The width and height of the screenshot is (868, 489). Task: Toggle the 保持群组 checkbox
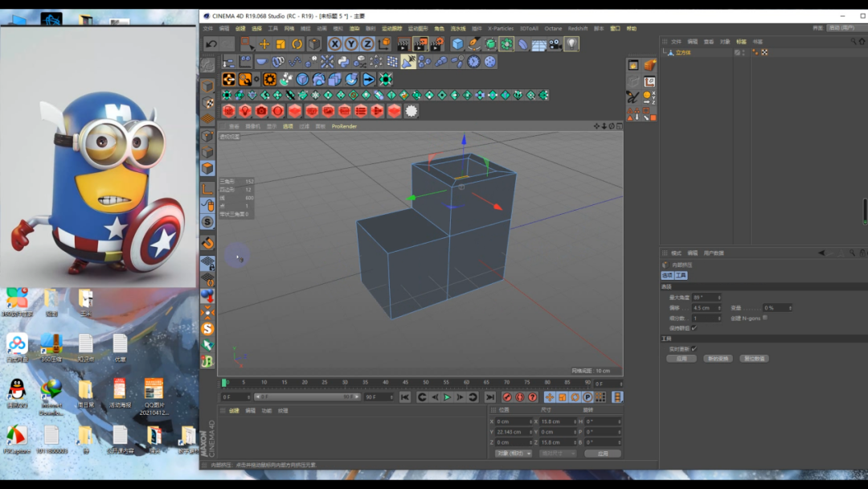694,328
